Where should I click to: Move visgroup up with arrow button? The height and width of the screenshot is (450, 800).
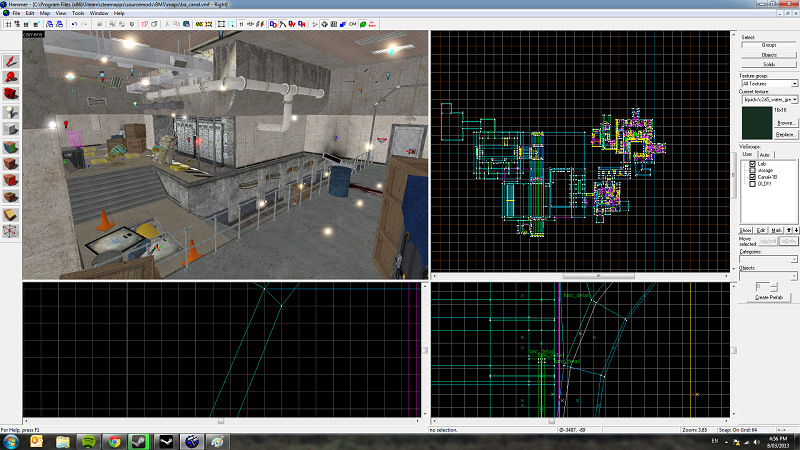coord(789,231)
